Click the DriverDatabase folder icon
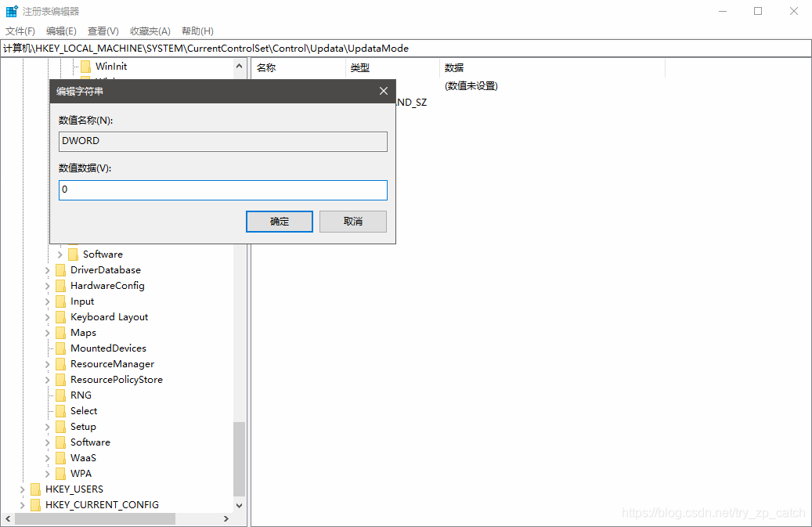The width and height of the screenshot is (812, 527). point(60,270)
